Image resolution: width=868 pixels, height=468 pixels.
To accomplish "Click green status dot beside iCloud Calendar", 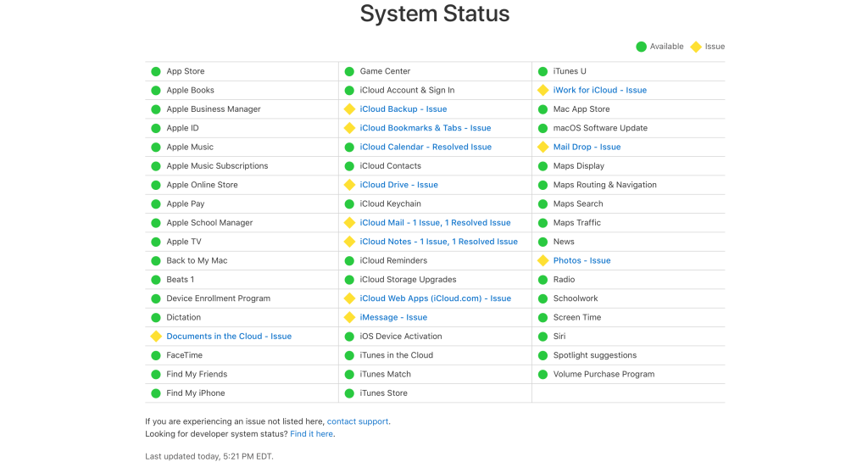I will click(x=349, y=148).
